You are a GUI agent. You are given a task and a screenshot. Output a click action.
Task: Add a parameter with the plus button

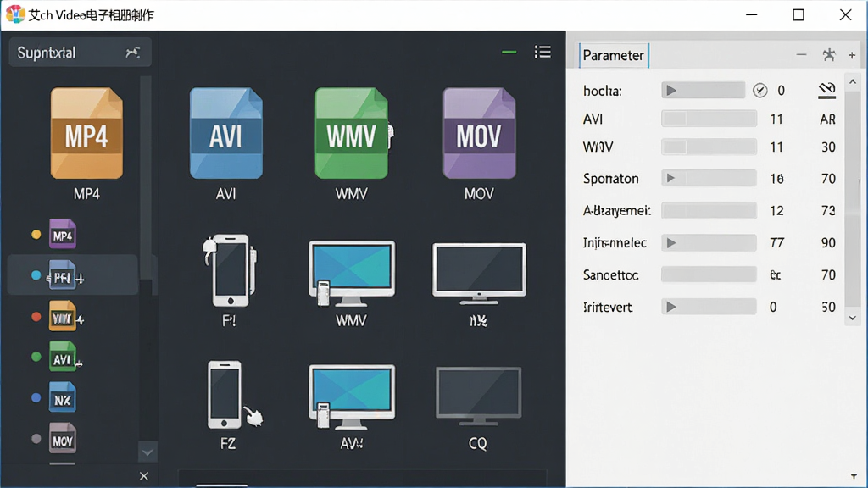click(x=852, y=55)
